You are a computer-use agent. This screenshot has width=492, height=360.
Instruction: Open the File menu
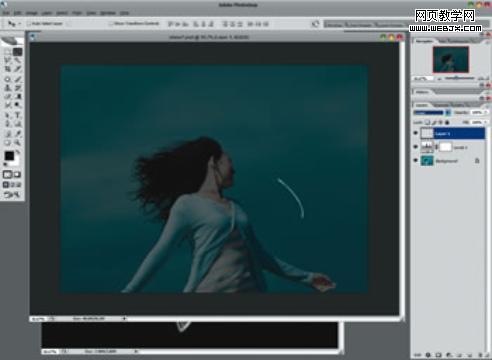(6, 13)
